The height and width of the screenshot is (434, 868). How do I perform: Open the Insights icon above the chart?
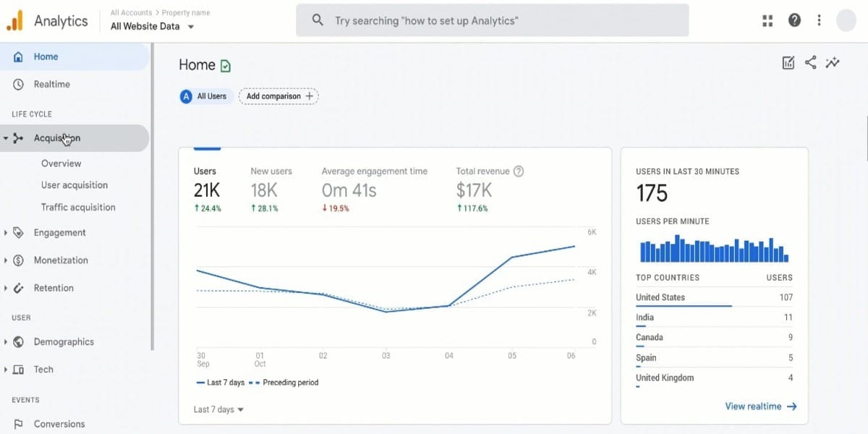point(833,63)
